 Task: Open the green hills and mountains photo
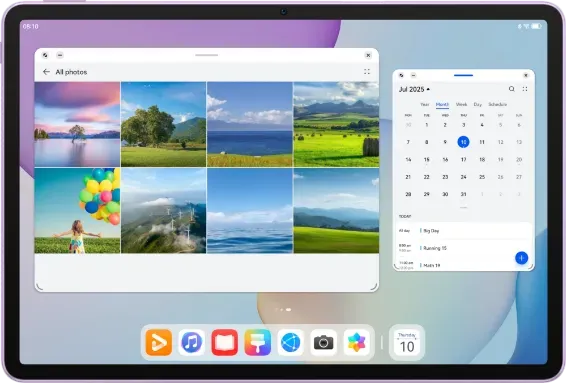[x=336, y=210]
